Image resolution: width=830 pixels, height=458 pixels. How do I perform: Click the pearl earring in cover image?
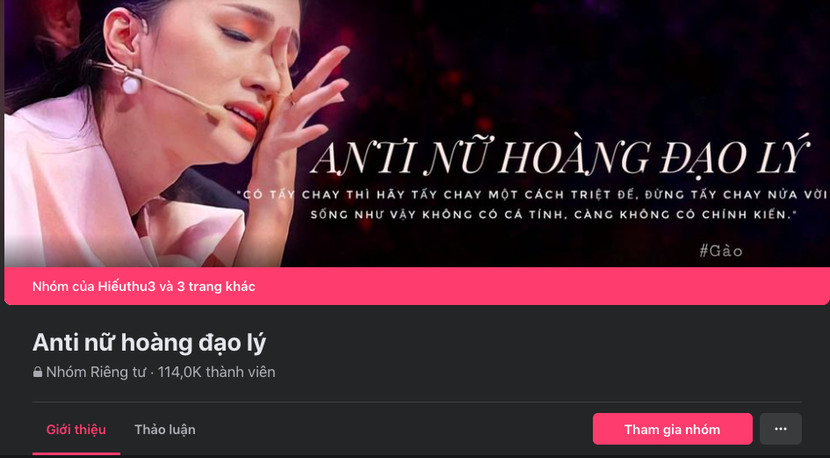[x=131, y=84]
